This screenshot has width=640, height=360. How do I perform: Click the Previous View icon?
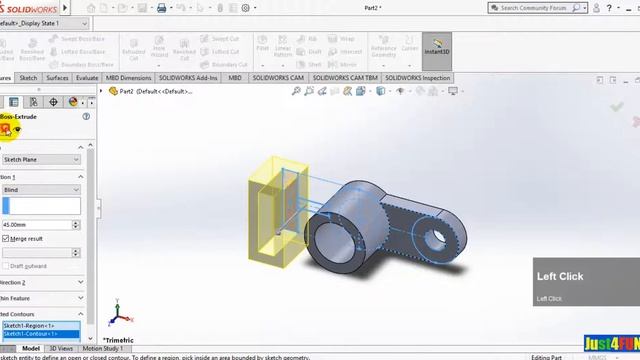[322, 91]
